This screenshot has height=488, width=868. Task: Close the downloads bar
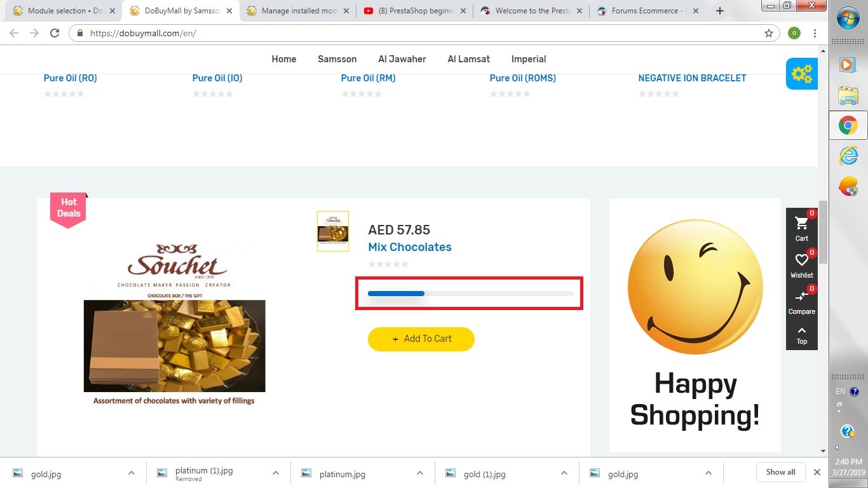(817, 472)
